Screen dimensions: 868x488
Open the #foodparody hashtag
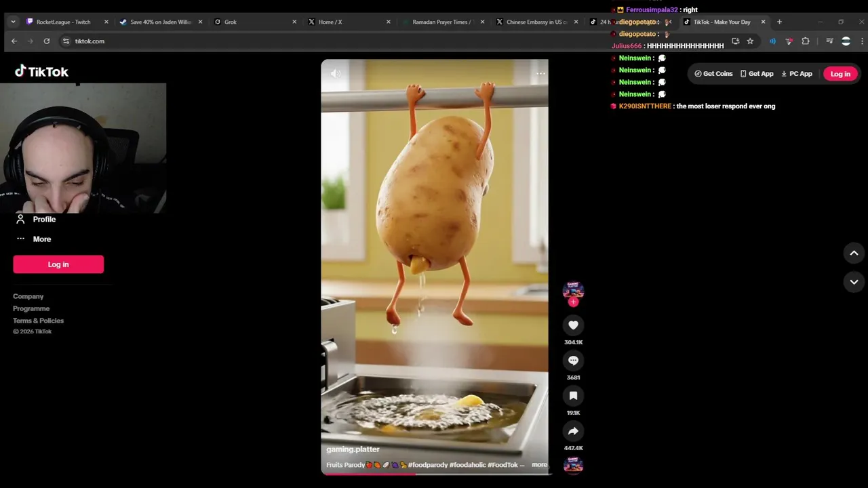coord(428,465)
